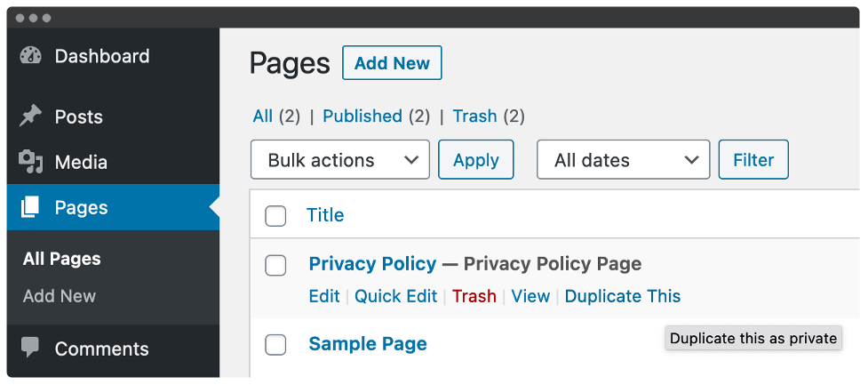Click Quick Edit under Privacy Policy
The width and height of the screenshot is (868, 385).
coord(396,296)
